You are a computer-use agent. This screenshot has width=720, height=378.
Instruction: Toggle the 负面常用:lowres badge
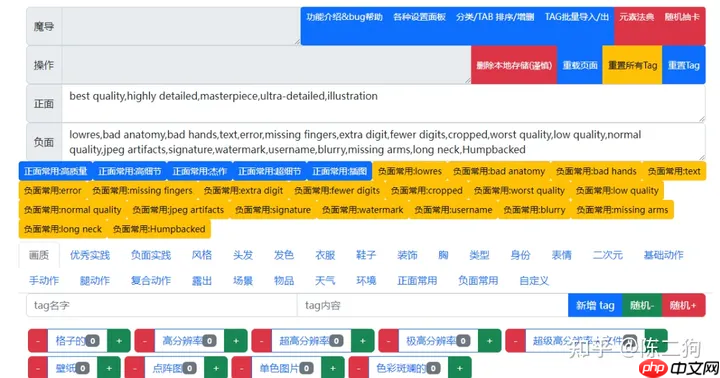pos(410,171)
